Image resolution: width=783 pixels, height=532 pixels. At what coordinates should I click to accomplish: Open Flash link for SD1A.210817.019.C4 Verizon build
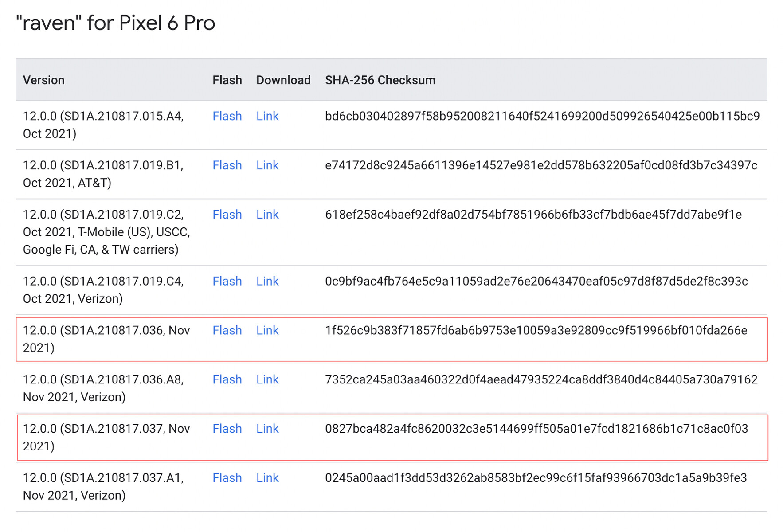pos(227,282)
